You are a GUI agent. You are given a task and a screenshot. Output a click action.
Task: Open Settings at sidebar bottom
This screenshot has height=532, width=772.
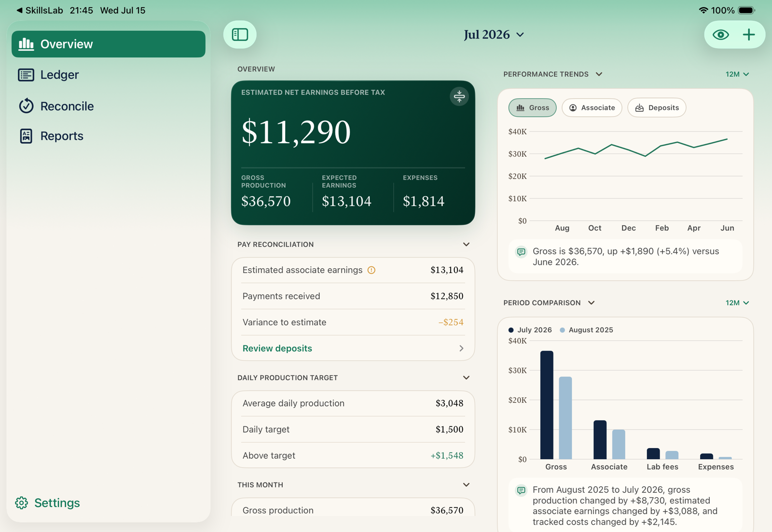tap(48, 503)
